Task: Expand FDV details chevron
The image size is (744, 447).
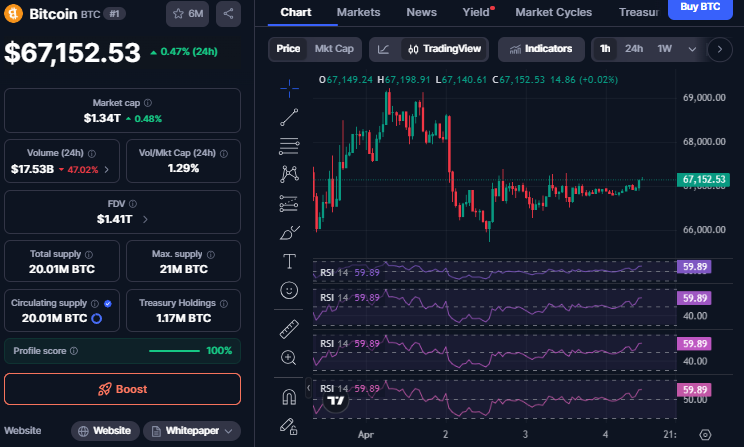Action: (x=145, y=219)
